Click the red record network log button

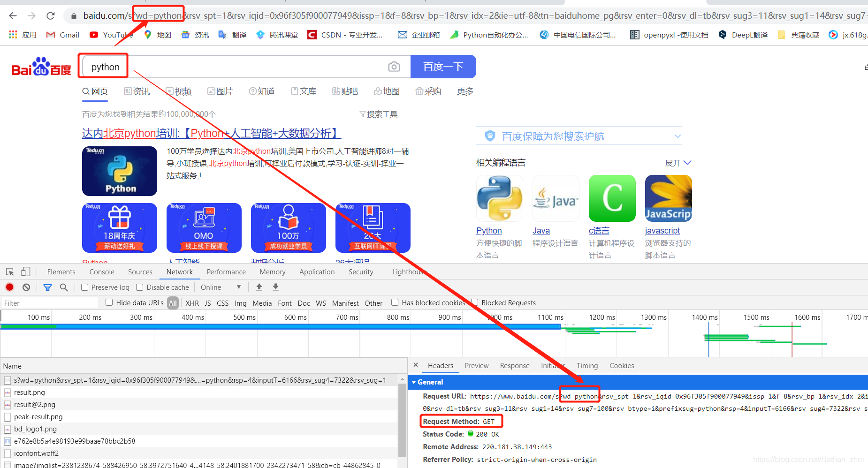coord(10,287)
